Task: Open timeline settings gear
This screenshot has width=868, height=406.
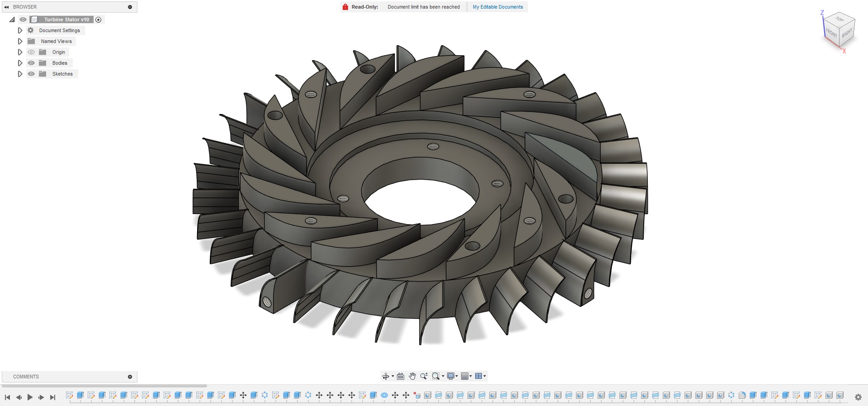Action: tap(858, 397)
